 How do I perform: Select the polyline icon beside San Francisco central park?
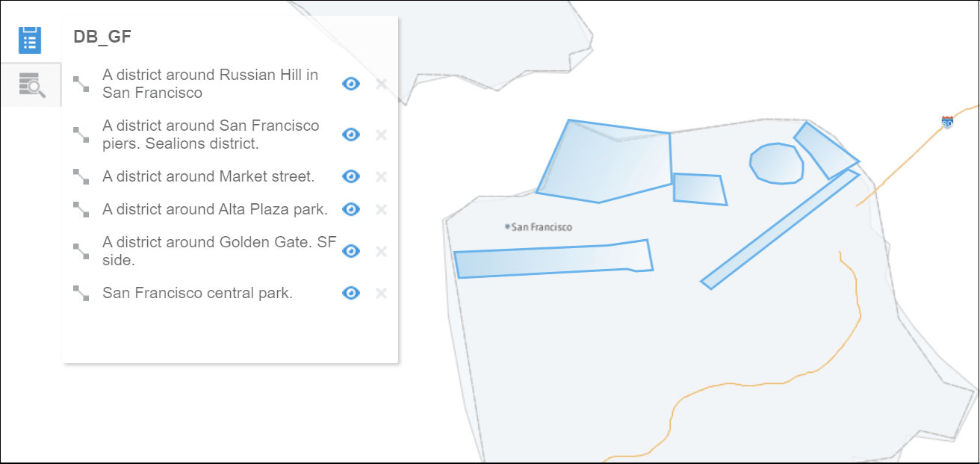tap(81, 293)
